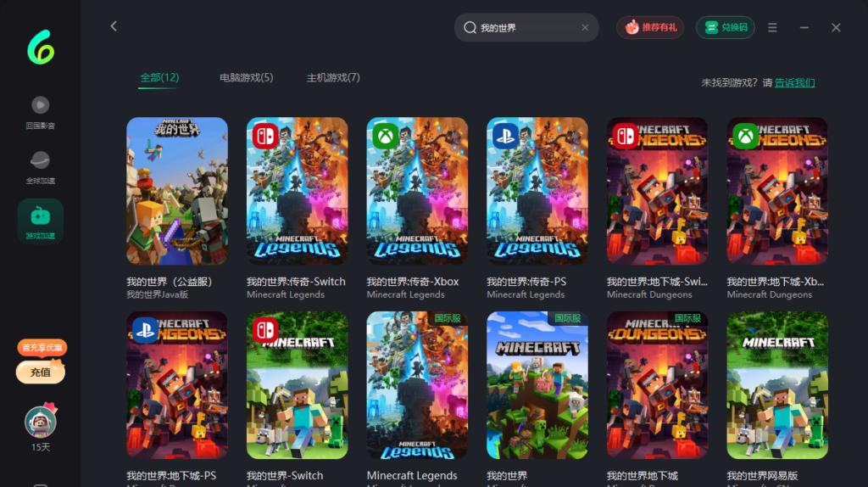This screenshot has height=487, width=868.
Task: Click PlayStation badge on 地下城-PS cover
Action: (145, 330)
